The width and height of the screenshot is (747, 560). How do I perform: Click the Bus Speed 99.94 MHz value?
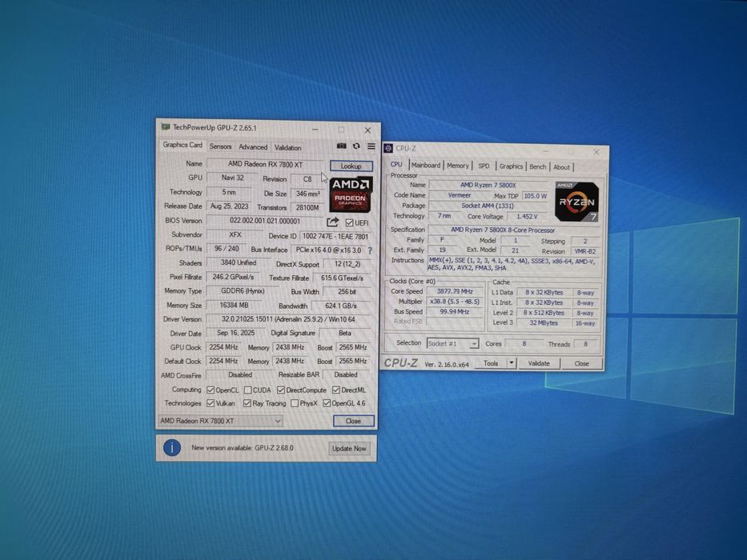(x=455, y=311)
